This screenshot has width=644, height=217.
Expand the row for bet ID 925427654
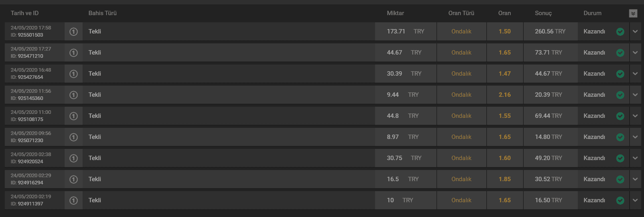tap(635, 74)
